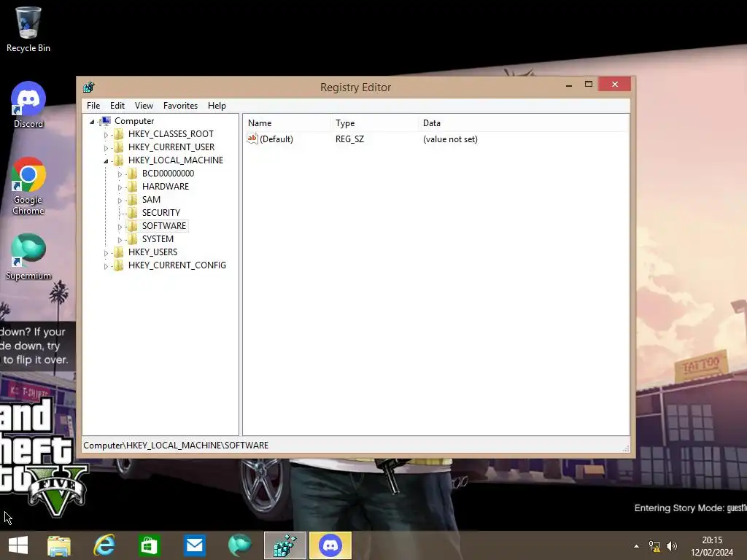Open the Discord desktop shortcut
Viewport: 747px width, 560px height.
click(28, 105)
